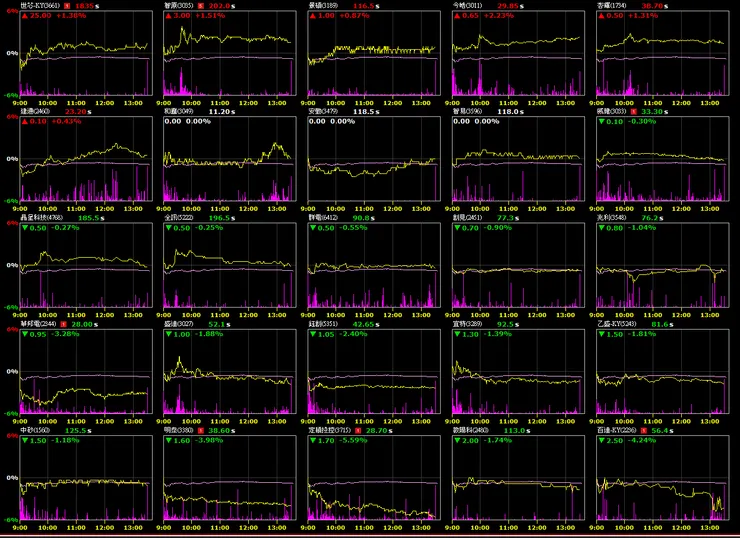The height and width of the screenshot is (538, 740).
Task: Open the 今皓 (3011) chart at 29.85
Action: tap(518, 53)
